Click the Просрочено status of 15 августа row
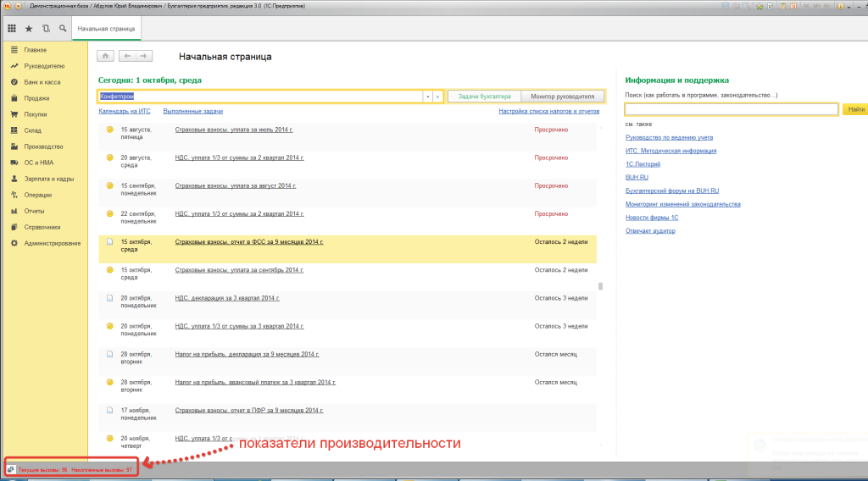868x481 pixels. click(551, 130)
